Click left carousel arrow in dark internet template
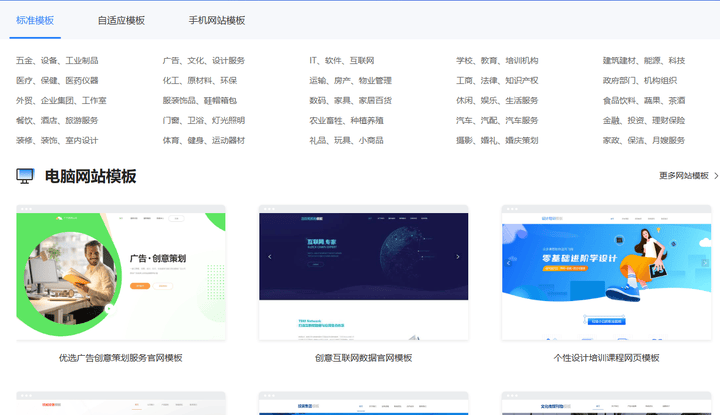 click(x=268, y=257)
